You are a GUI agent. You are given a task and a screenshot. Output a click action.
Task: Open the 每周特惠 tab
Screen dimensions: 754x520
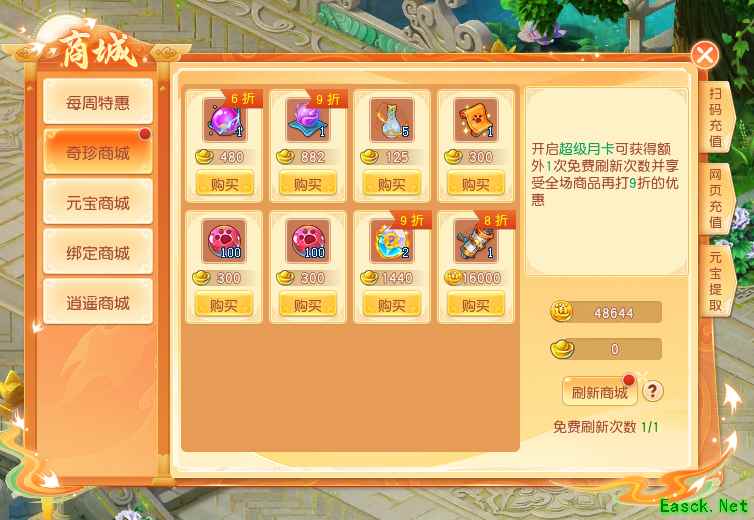98,102
